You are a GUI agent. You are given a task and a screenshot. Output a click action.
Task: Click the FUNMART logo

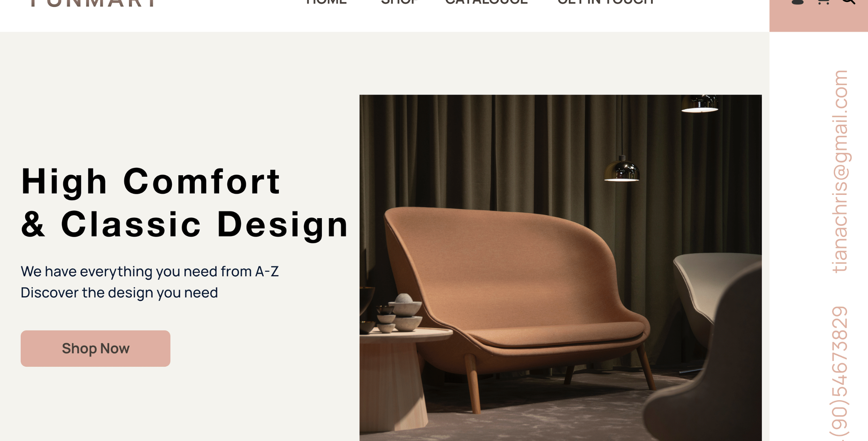[x=93, y=3]
